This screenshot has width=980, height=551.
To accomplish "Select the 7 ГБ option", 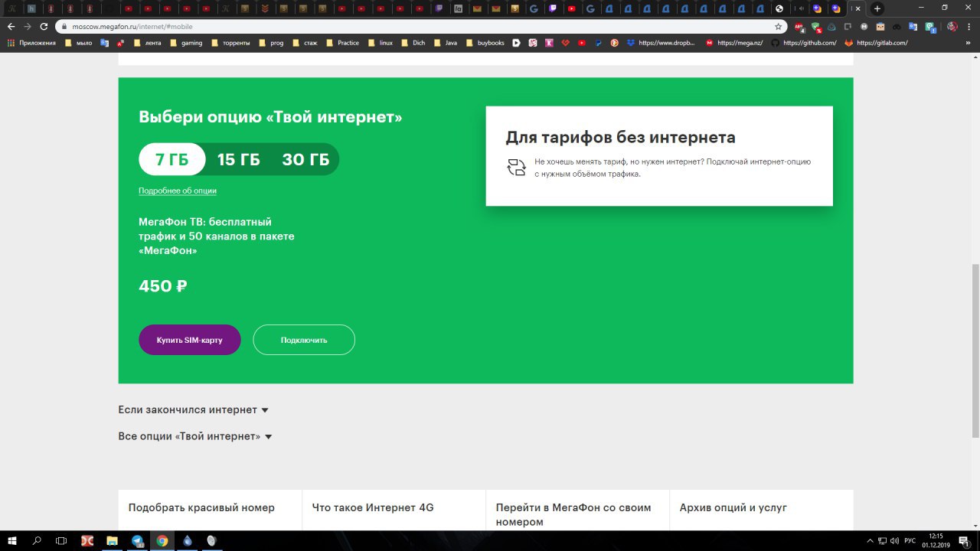I will (x=172, y=159).
